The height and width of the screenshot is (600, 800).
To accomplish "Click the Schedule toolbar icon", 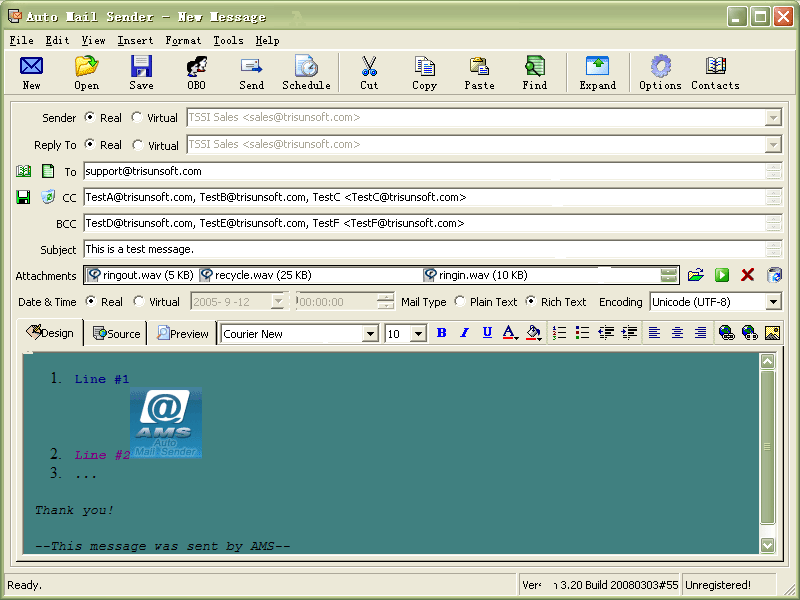I will click(306, 72).
